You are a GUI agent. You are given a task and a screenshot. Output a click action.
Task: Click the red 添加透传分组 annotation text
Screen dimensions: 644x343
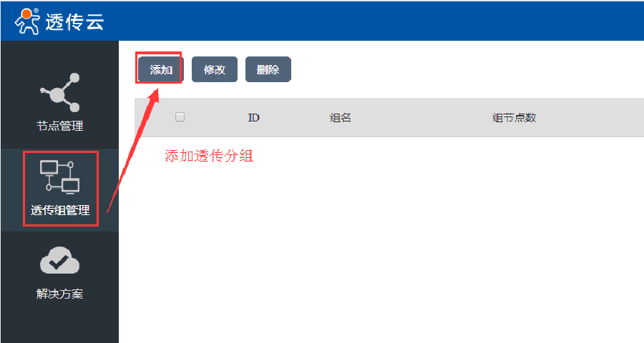(x=209, y=156)
